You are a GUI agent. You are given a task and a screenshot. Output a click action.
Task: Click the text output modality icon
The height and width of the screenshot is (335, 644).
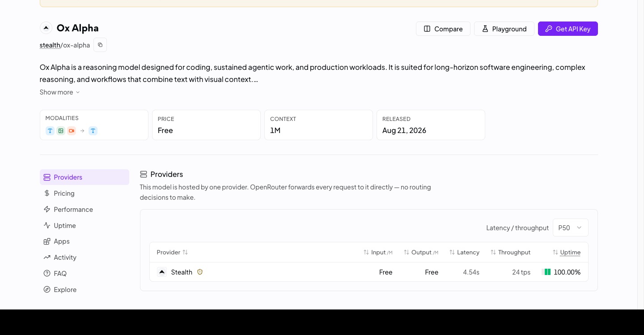click(93, 131)
